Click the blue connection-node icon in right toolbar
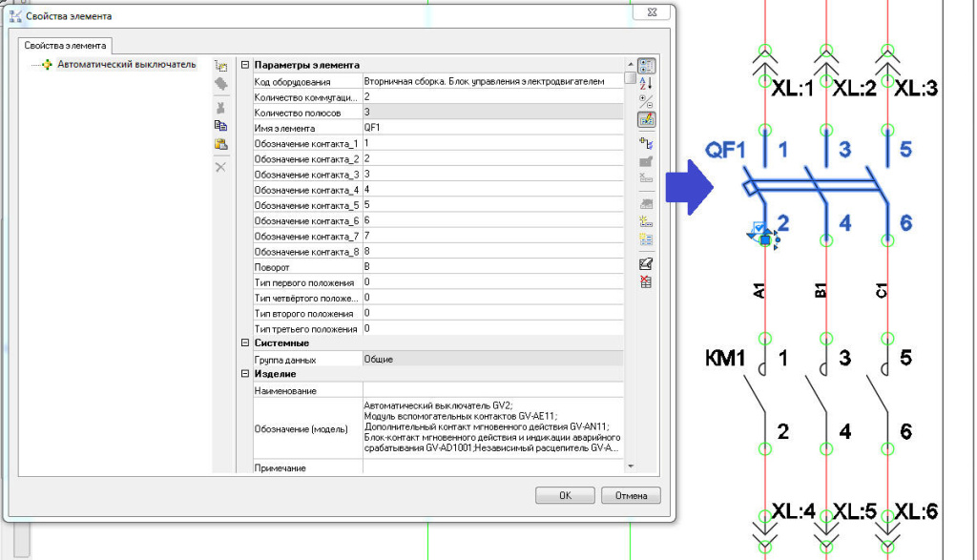 (646, 143)
